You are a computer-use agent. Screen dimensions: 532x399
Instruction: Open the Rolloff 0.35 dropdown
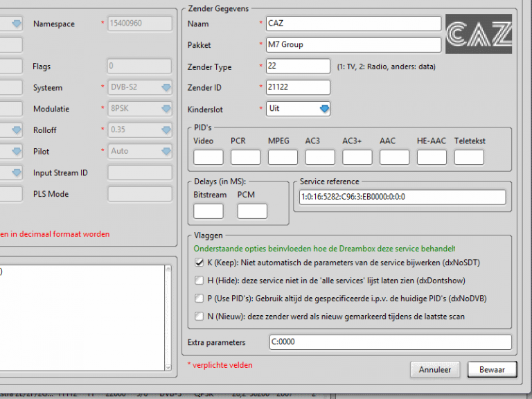[140, 130]
